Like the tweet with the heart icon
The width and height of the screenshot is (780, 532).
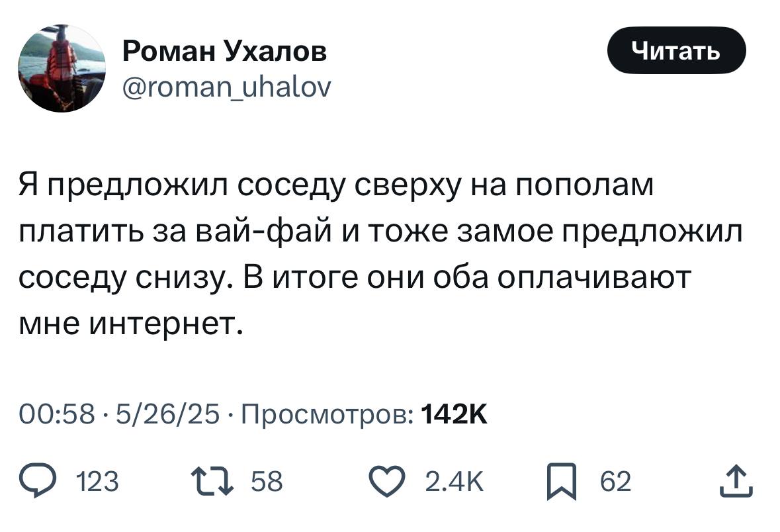click(389, 482)
